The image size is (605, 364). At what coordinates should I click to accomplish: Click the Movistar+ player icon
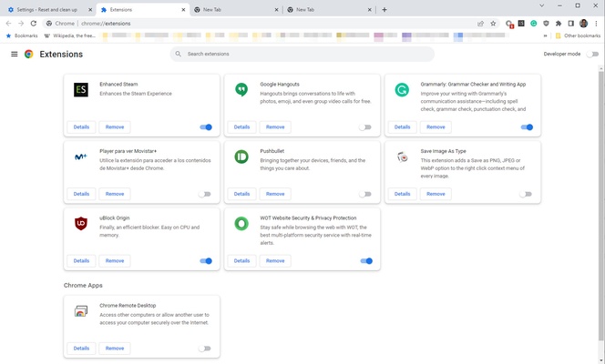81,157
